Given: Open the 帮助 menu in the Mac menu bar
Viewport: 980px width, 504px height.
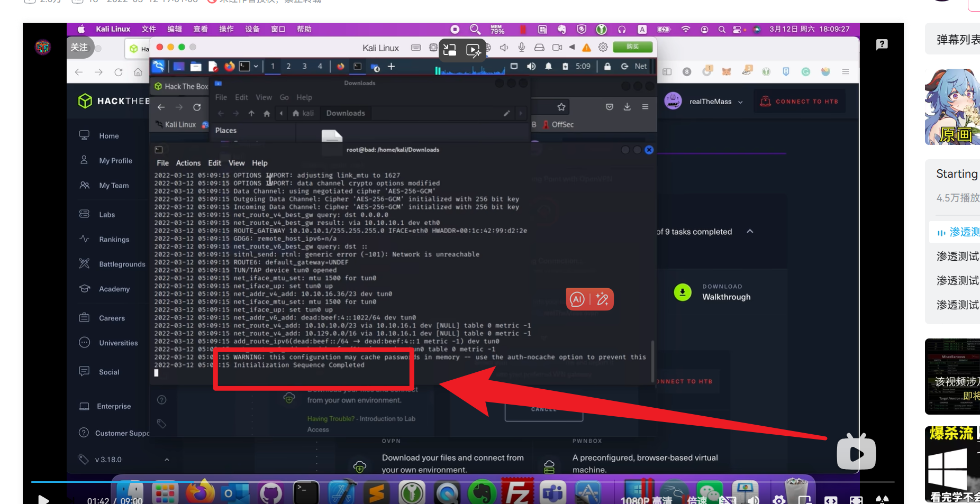Looking at the screenshot, I should click(x=304, y=29).
